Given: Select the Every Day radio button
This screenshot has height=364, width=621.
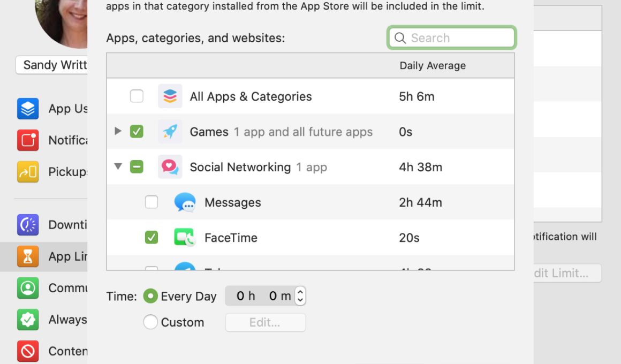Looking at the screenshot, I should pyautogui.click(x=150, y=296).
